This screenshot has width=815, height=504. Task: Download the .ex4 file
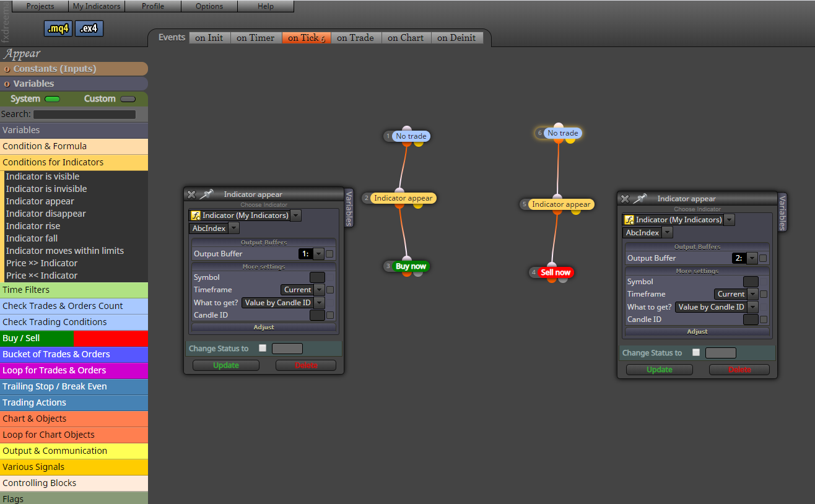[89, 28]
